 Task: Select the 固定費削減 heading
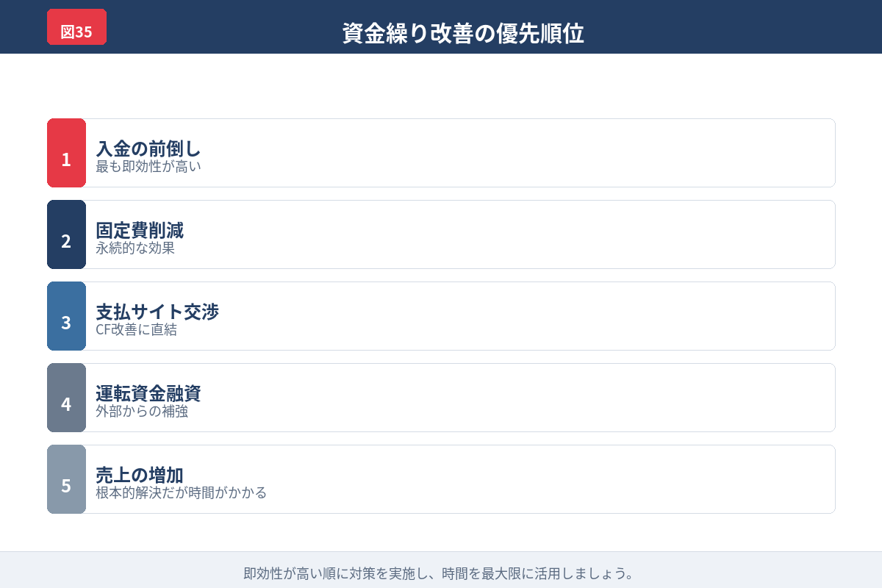[140, 230]
